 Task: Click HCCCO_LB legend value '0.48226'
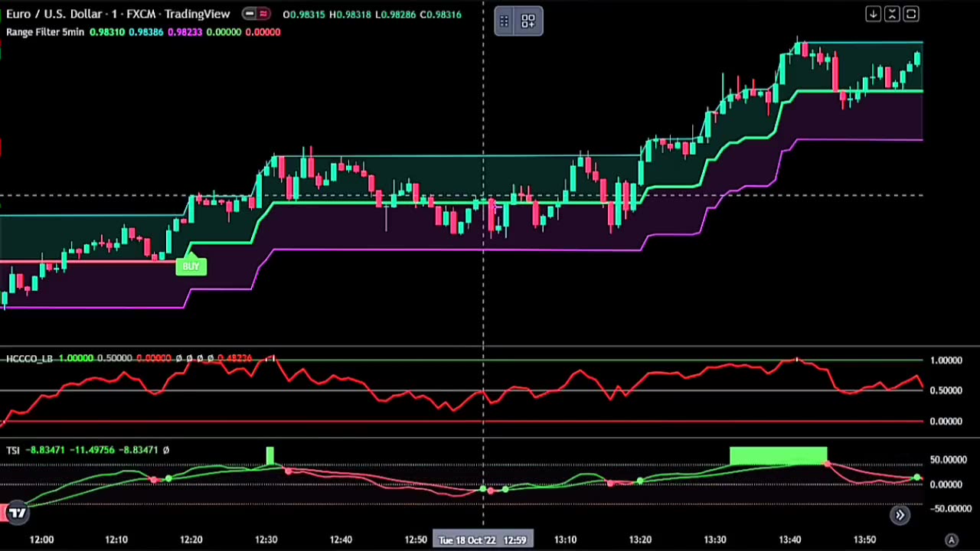234,358
